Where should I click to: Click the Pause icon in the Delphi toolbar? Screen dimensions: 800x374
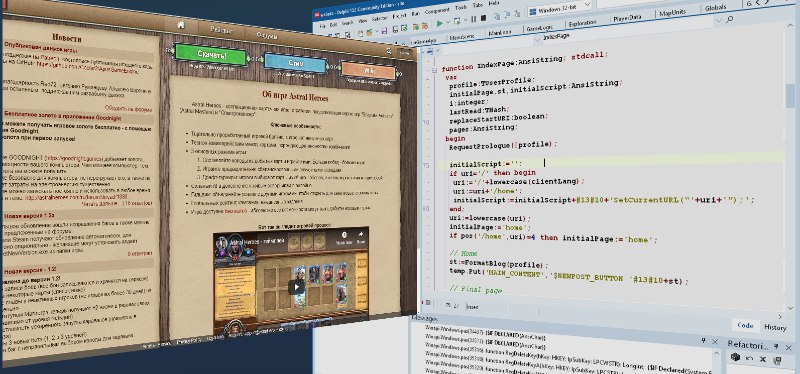tap(473, 19)
